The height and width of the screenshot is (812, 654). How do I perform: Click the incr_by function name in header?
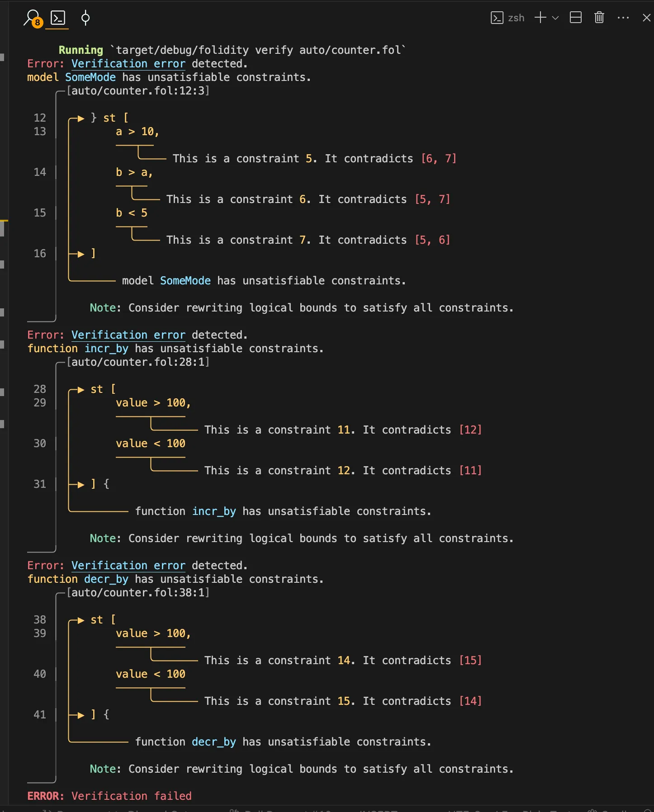click(106, 349)
